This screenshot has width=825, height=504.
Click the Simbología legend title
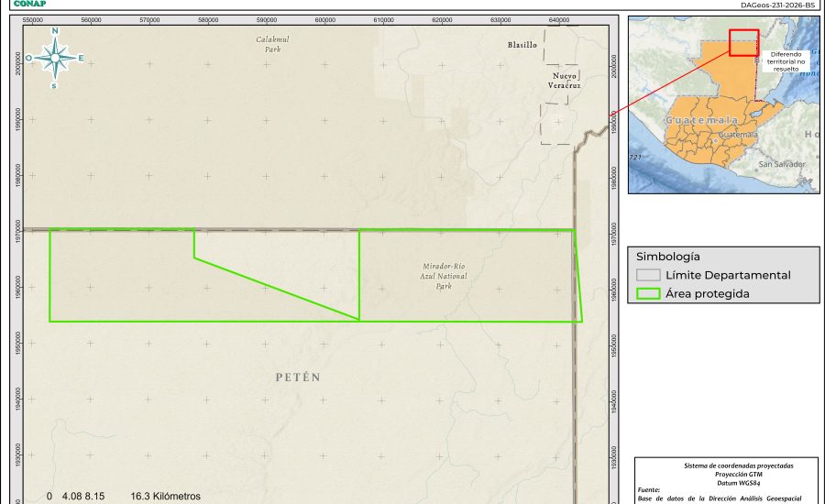pos(668,257)
